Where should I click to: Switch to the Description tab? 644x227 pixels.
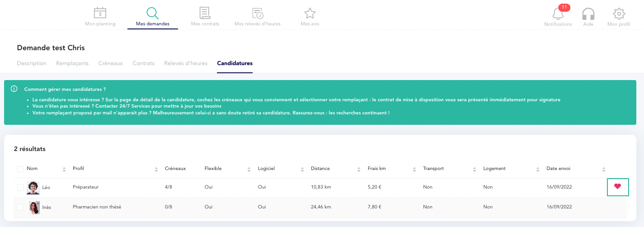pyautogui.click(x=32, y=63)
